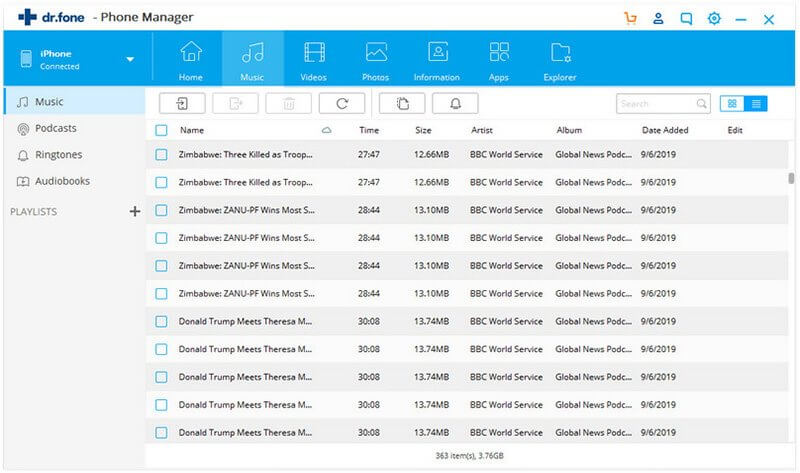Tick the select-all checkbox in header

(161, 130)
